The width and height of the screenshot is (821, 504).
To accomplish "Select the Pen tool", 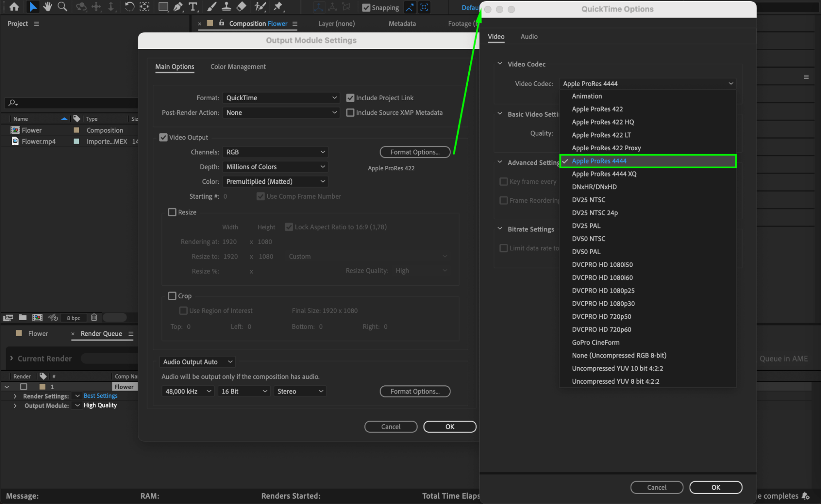I will pyautogui.click(x=178, y=7).
